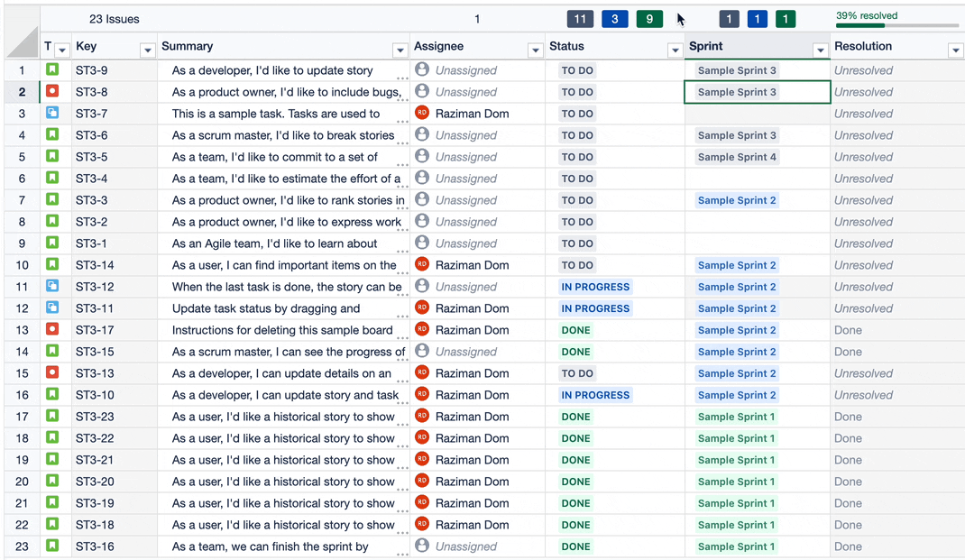Click unassigned avatar icon in ST3-9 row

click(422, 69)
